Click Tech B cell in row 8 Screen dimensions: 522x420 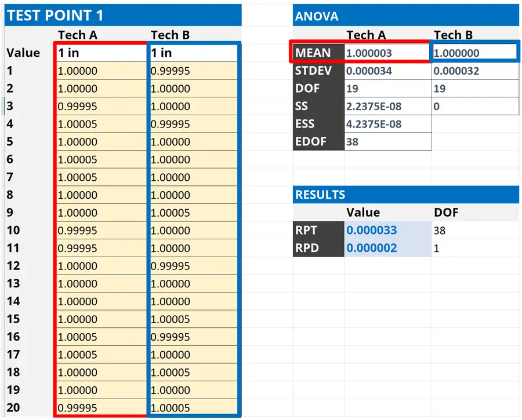194,195
